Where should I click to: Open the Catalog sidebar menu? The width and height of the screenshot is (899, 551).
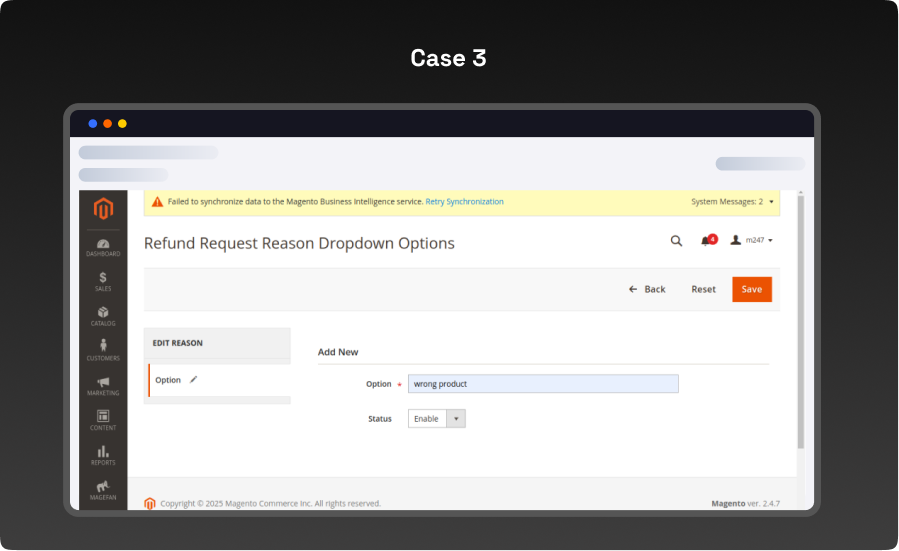coord(103,316)
